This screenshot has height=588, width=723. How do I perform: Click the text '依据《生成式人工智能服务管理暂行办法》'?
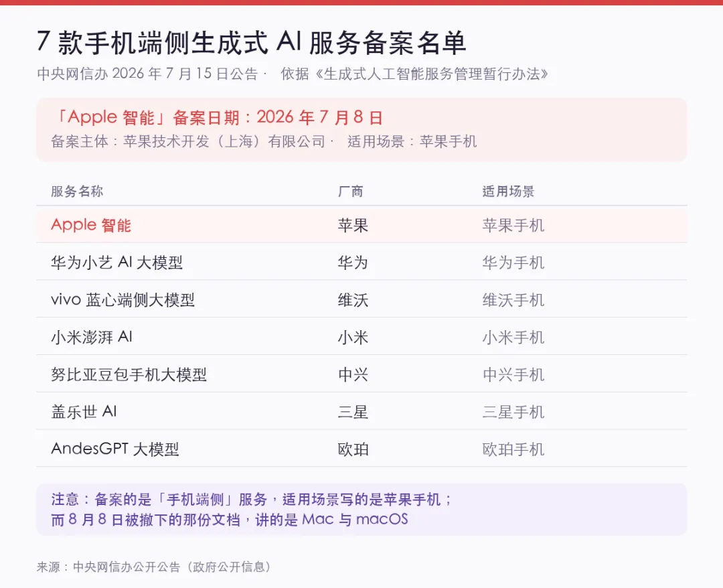(x=414, y=74)
